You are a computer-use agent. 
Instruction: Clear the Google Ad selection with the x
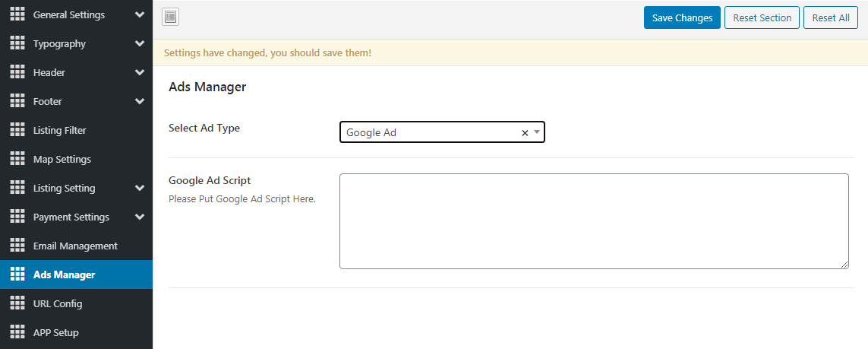point(524,133)
